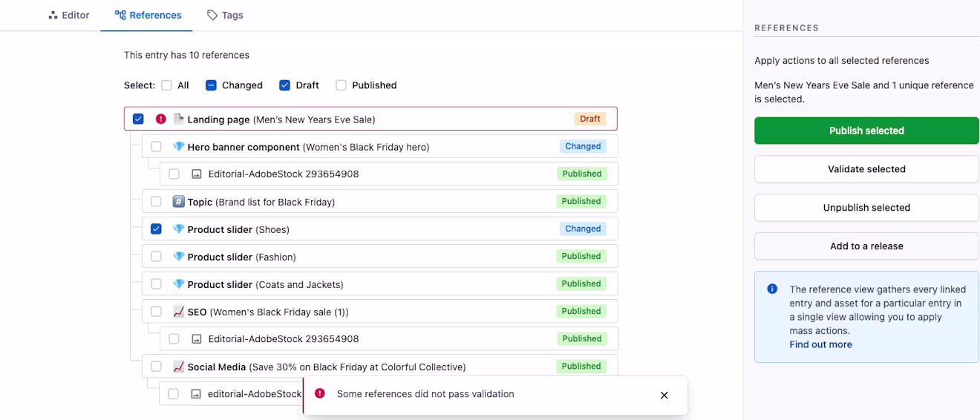Click image asset icon of lowercase editorial-AdobeStock row
The width and height of the screenshot is (980, 420).
click(196, 394)
